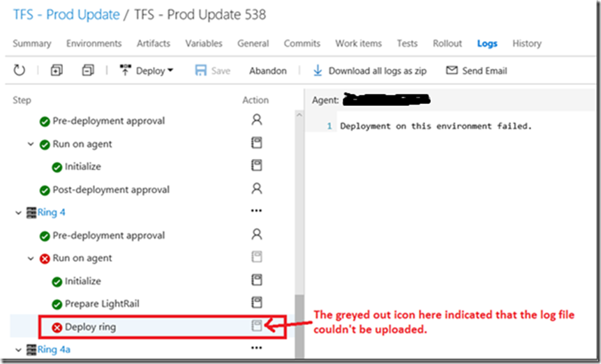
Task: Click greyed log icon for failed Run on agent
Action: tap(257, 257)
